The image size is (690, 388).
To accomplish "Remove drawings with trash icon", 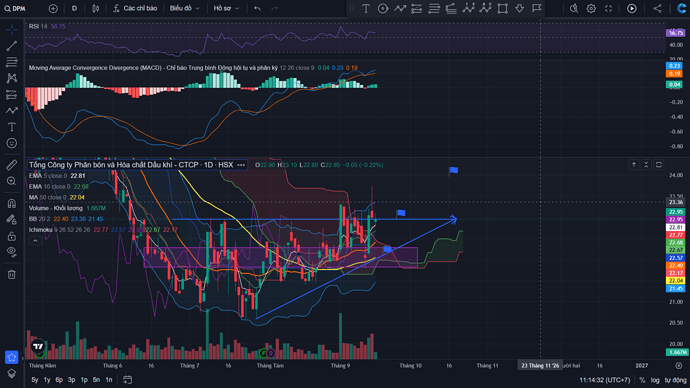I will pos(12,275).
